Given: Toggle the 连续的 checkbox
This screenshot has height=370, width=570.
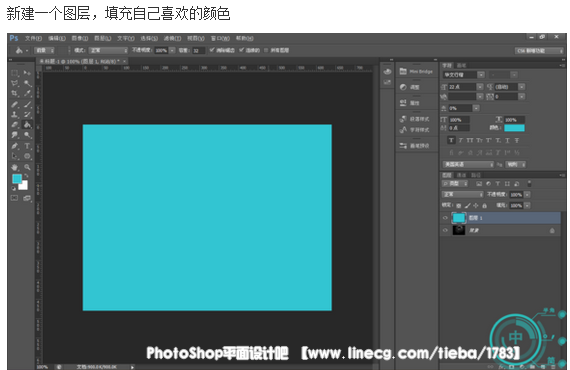Looking at the screenshot, I should point(241,50).
